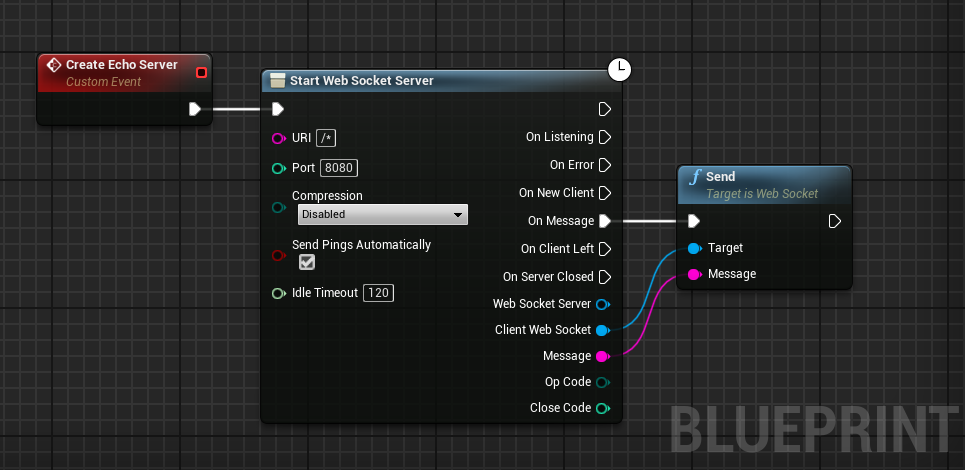The height and width of the screenshot is (470, 965).
Task: Uncheck Send Pings Automatically checkbox
Action: (x=306, y=262)
